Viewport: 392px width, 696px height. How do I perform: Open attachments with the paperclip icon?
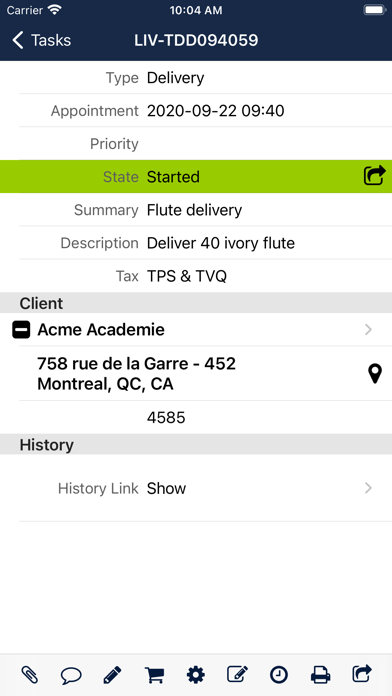pyautogui.click(x=30, y=675)
